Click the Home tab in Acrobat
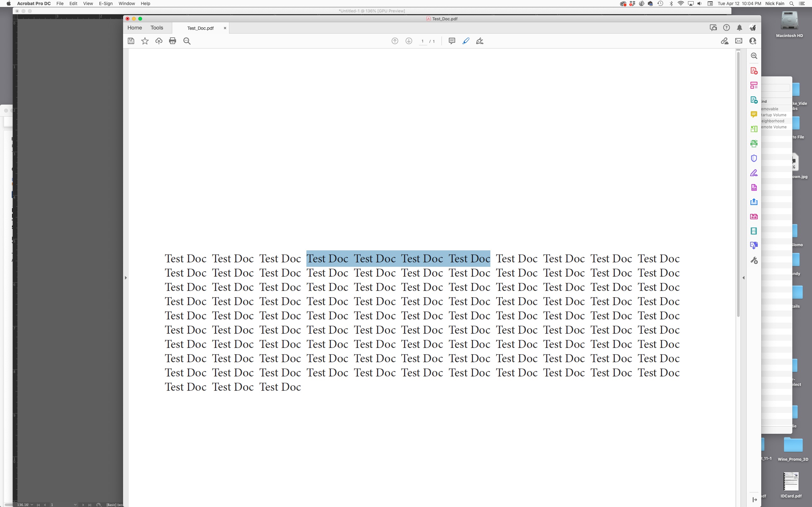Viewport: 812px width, 507px height. click(135, 28)
